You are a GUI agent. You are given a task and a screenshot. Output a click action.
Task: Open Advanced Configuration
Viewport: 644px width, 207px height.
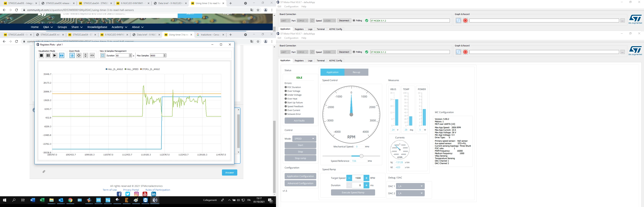[x=301, y=183]
